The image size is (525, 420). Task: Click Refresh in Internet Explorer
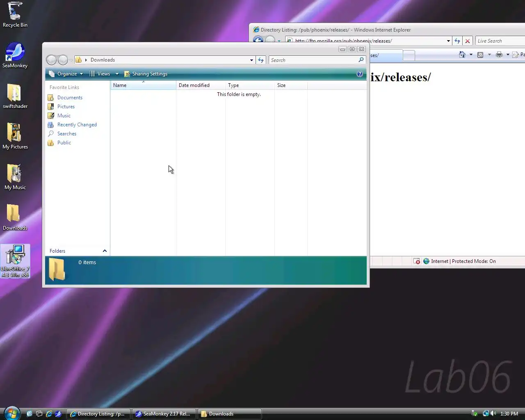click(x=457, y=41)
